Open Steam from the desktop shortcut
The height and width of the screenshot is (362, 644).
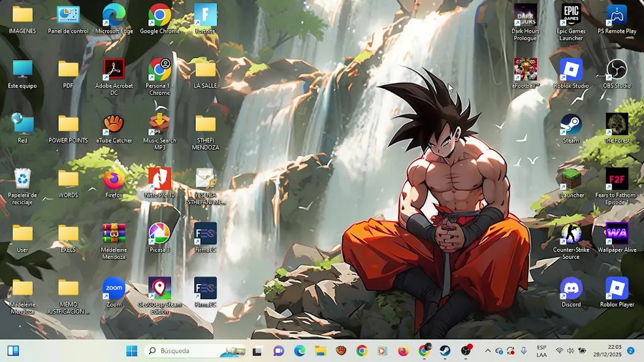click(x=571, y=129)
